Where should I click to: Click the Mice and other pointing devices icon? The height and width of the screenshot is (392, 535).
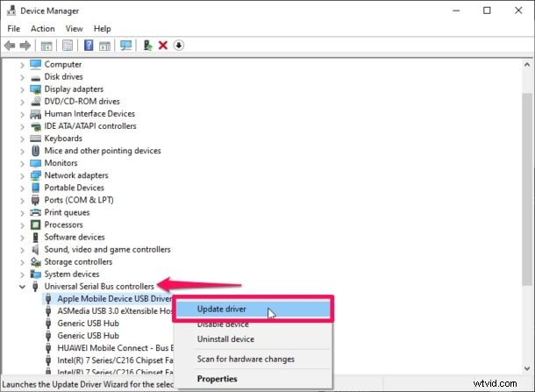[x=35, y=151]
